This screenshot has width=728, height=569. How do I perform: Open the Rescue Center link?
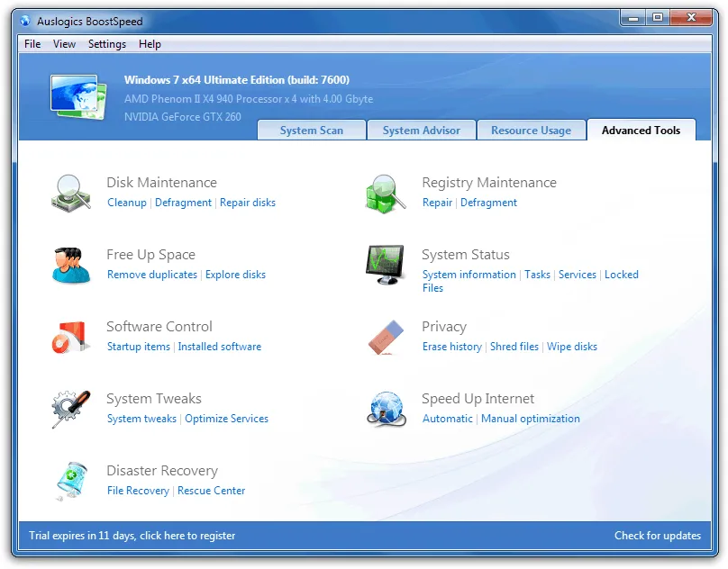211,491
